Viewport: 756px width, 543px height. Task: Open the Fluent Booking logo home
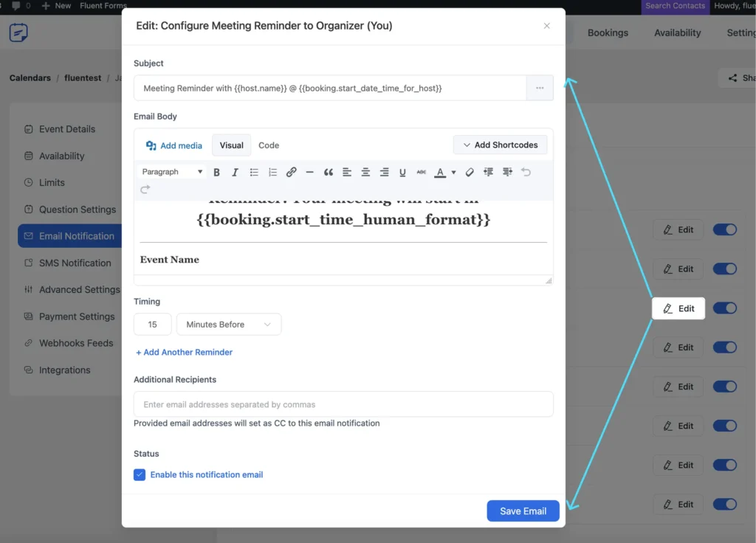click(18, 32)
